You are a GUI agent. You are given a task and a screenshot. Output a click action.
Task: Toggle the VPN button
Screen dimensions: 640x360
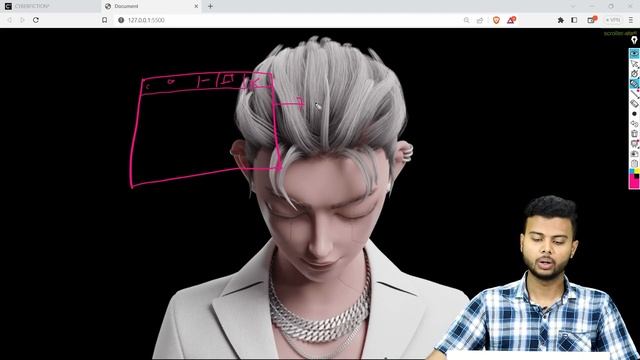pyautogui.click(x=613, y=20)
